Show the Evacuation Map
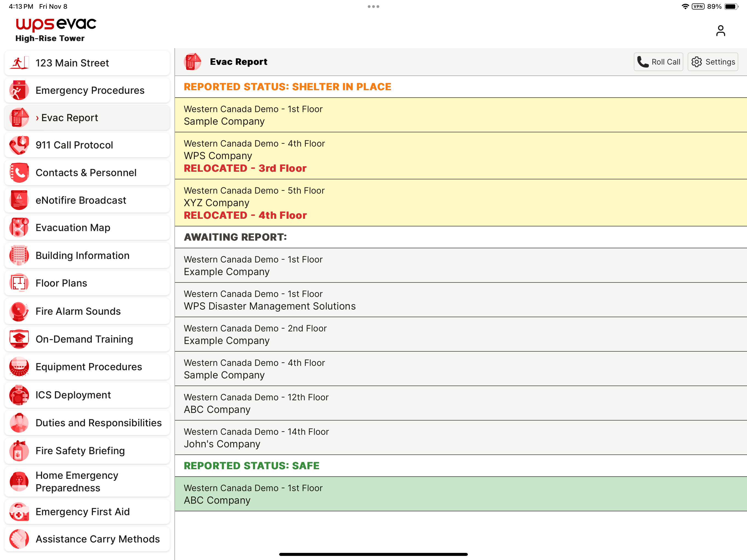This screenshot has height=560, width=747. (x=87, y=228)
